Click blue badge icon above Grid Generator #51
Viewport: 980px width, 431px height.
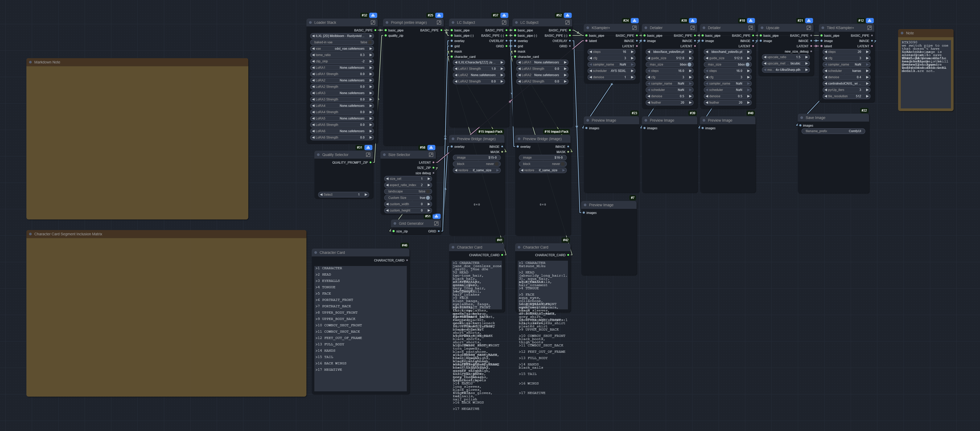436,216
